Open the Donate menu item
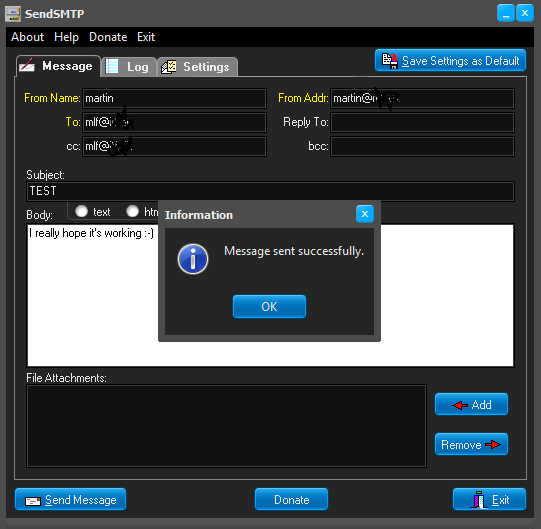This screenshot has height=529, width=541. coord(108,37)
